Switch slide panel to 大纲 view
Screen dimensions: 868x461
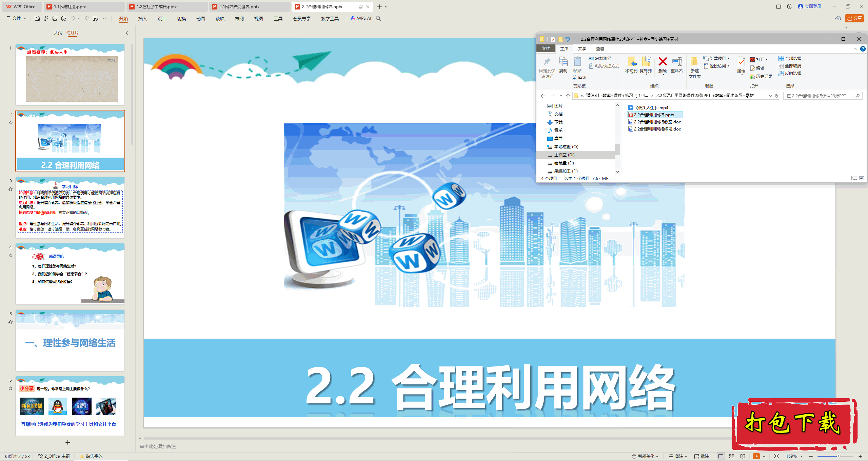tap(58, 33)
